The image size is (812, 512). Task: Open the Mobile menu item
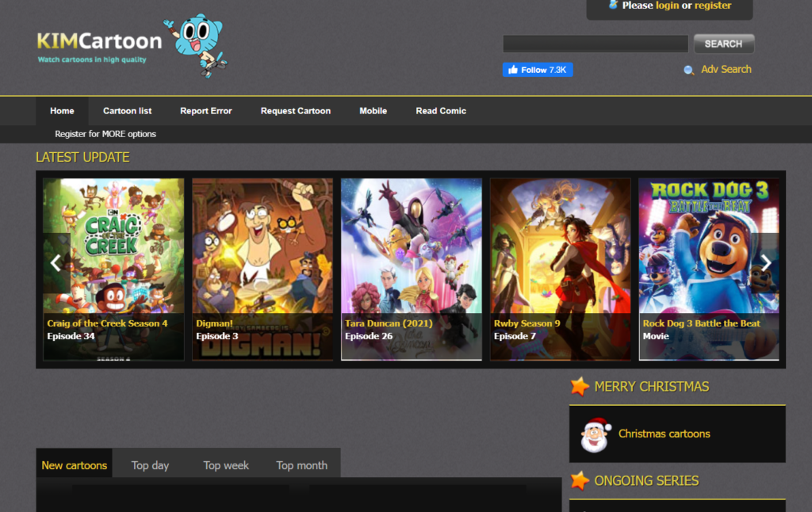tap(373, 111)
